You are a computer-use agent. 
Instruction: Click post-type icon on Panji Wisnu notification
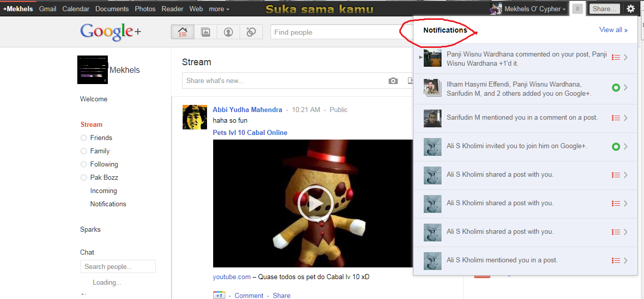(x=616, y=58)
